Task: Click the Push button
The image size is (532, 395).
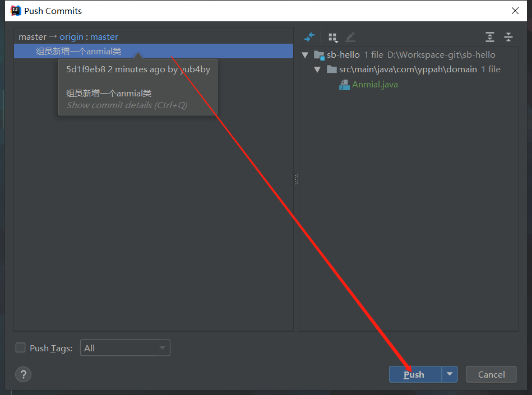Action: [415, 374]
